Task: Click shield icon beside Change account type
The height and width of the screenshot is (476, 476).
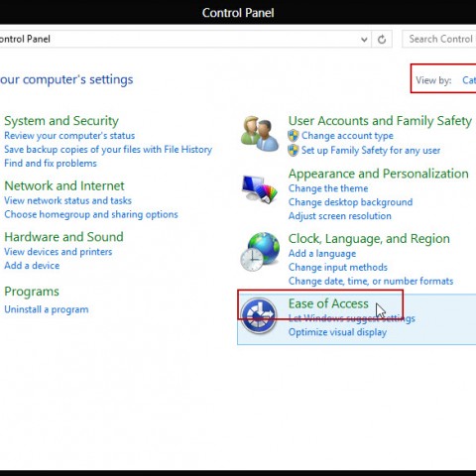Action: click(x=294, y=136)
